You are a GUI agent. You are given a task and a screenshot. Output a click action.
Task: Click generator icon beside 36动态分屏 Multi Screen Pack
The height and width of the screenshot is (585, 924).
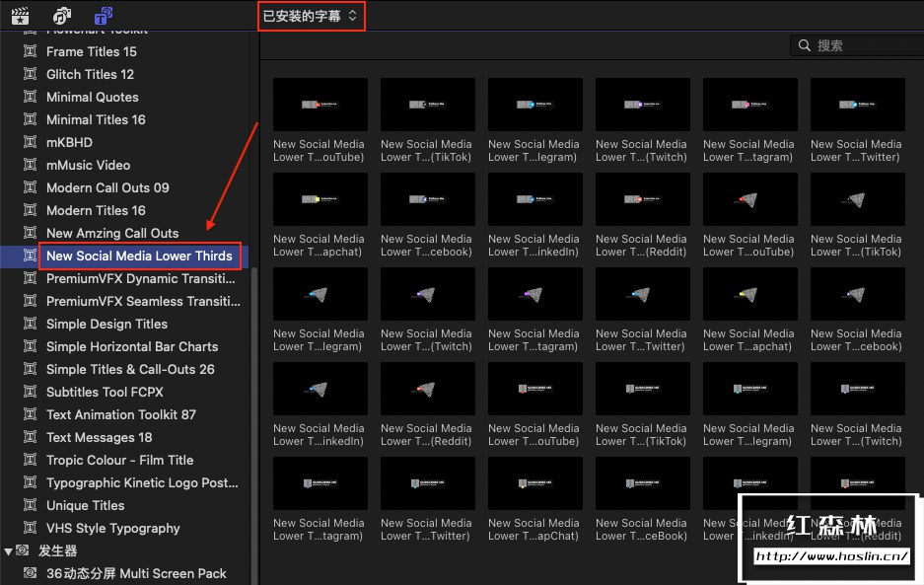click(x=30, y=573)
